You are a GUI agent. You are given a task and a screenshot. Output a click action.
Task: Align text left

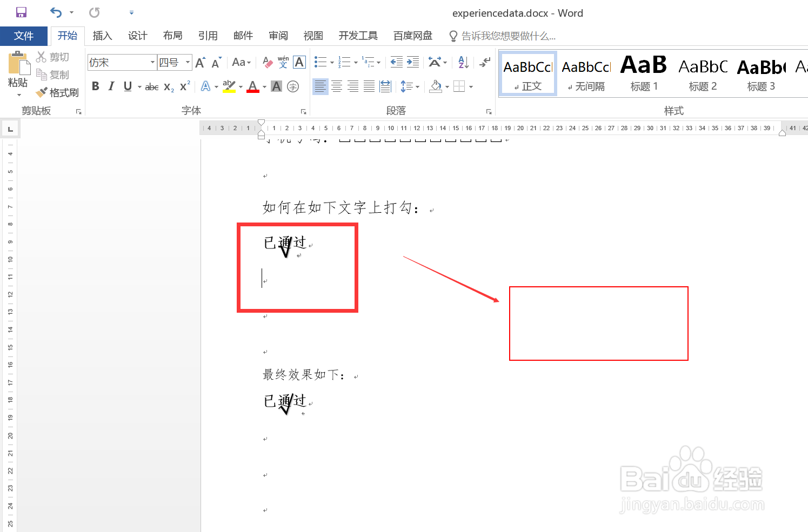(x=320, y=86)
